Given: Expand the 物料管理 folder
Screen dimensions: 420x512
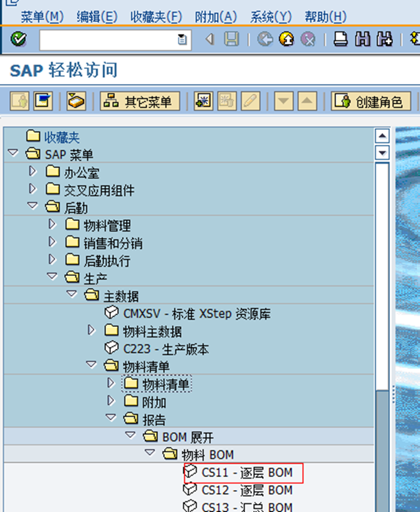Looking at the screenshot, I should point(52,223).
